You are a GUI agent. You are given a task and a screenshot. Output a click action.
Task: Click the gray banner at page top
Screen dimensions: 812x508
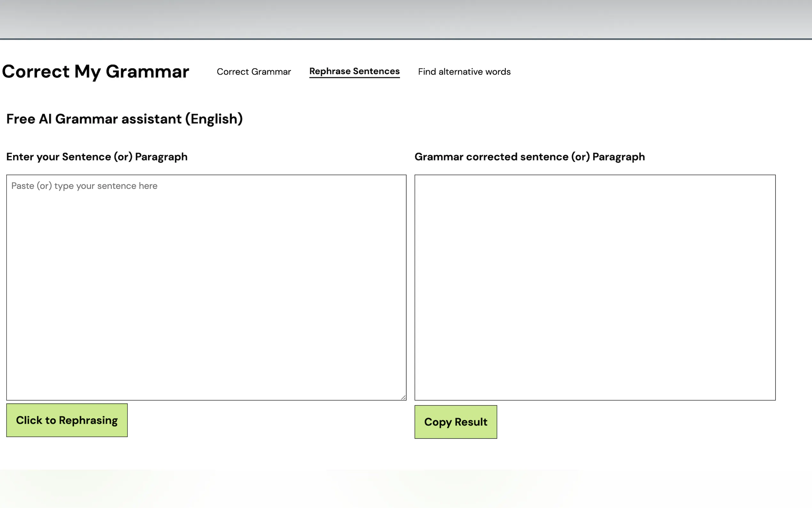pyautogui.click(x=406, y=19)
